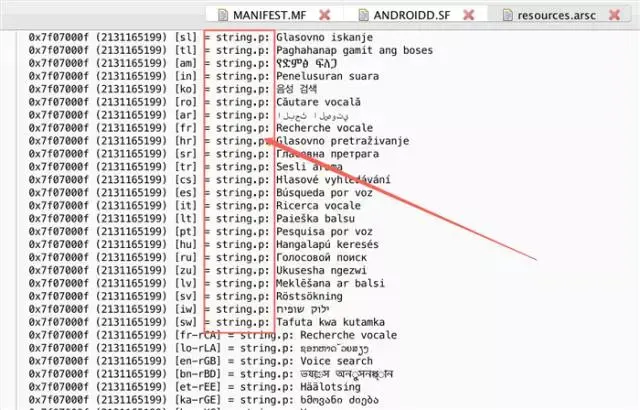Click 'Glasovno pretraživanje' text
640x410 pixels.
point(342,141)
